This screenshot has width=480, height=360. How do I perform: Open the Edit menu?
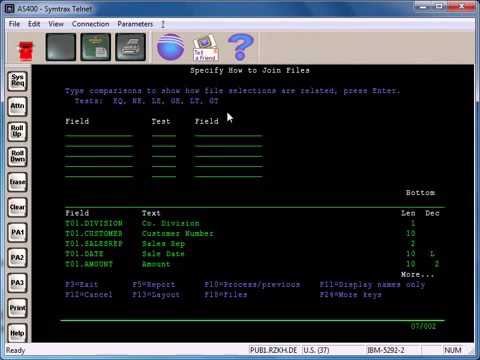pos(34,24)
